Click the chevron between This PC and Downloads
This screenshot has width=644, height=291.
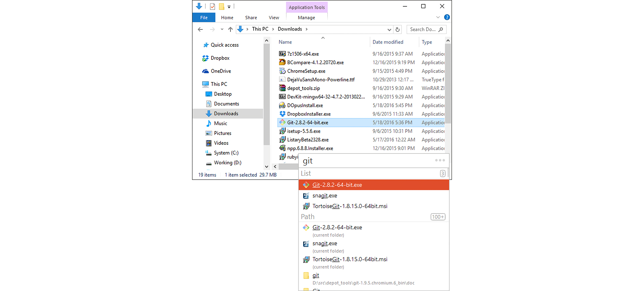pyautogui.click(x=273, y=29)
